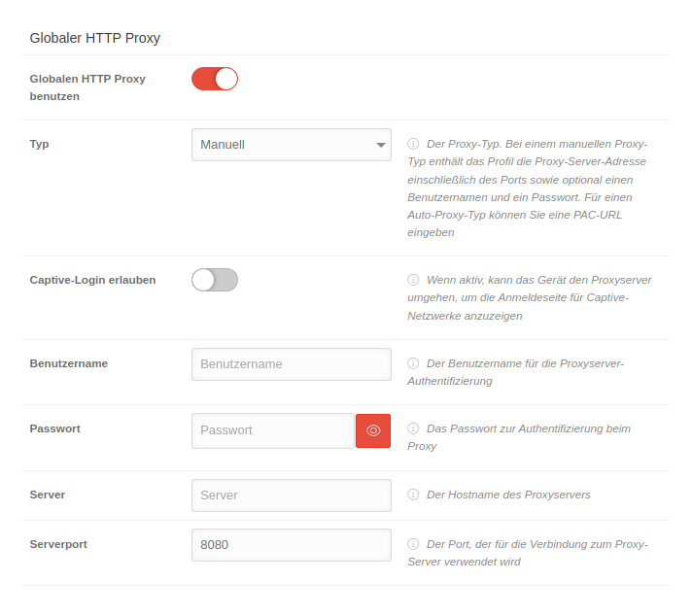Select the Server hostname input field
Image resolution: width=692 pixels, height=616 pixels.
[x=292, y=496]
